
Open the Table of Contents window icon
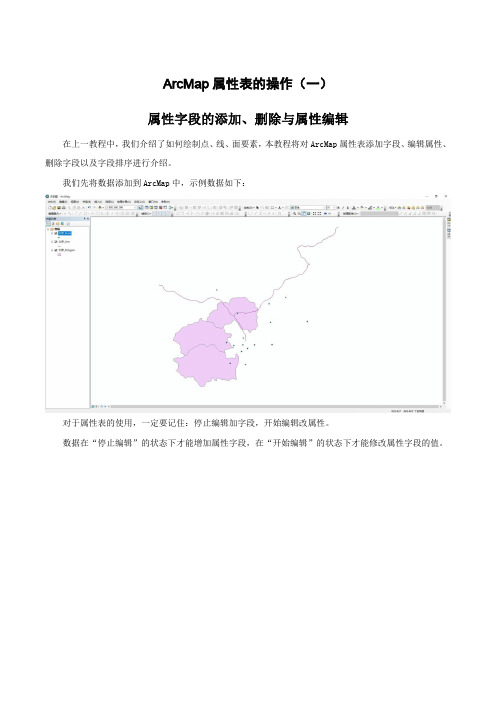[x=146, y=208]
